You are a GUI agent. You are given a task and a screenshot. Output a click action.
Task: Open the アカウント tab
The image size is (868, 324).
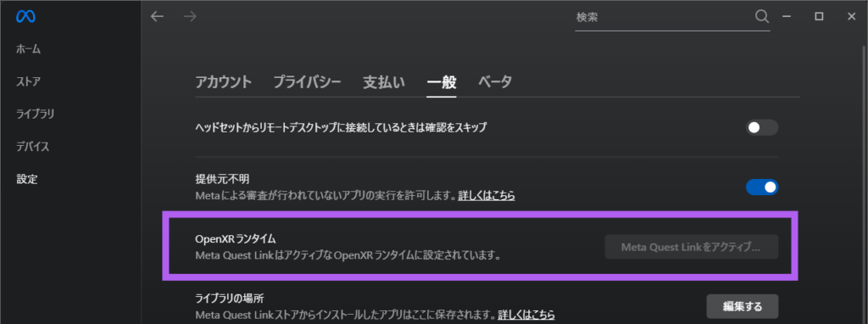click(x=224, y=82)
